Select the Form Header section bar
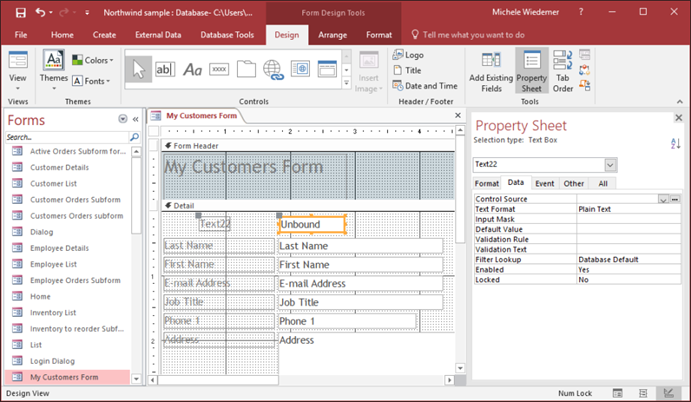The image size is (691, 402). [308, 146]
